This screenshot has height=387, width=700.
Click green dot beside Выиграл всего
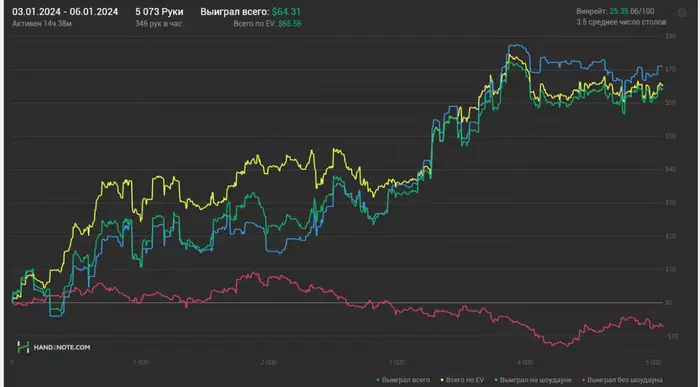378,380
